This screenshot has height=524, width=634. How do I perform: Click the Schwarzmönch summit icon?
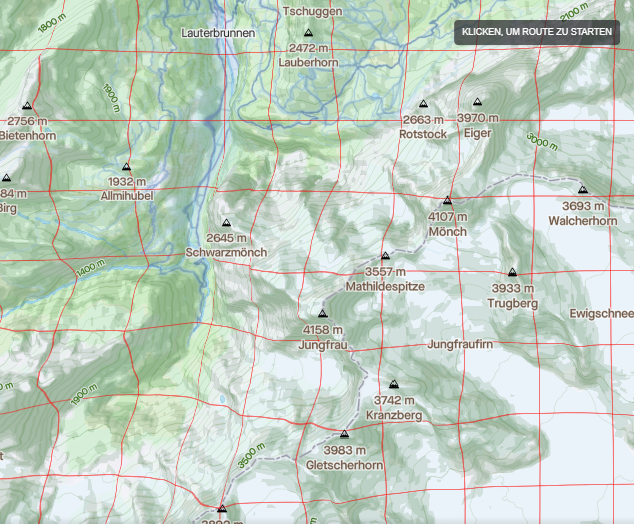click(226, 223)
